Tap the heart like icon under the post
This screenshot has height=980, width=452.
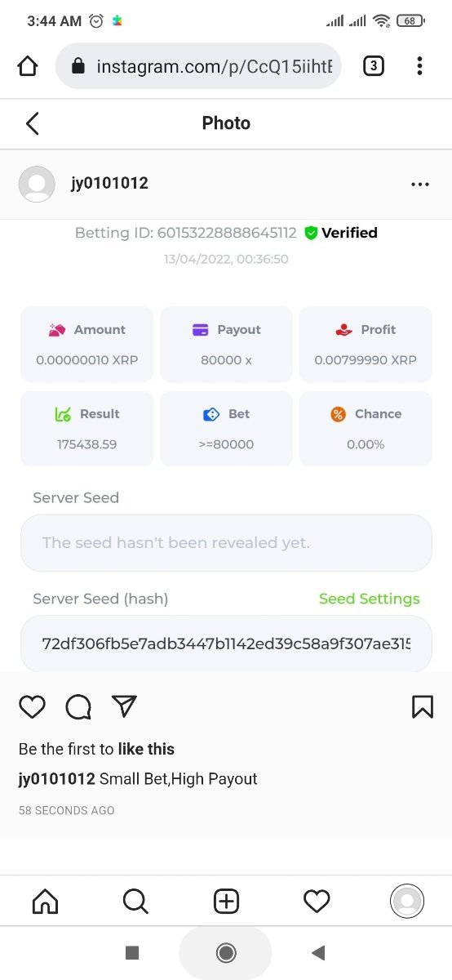(x=32, y=706)
